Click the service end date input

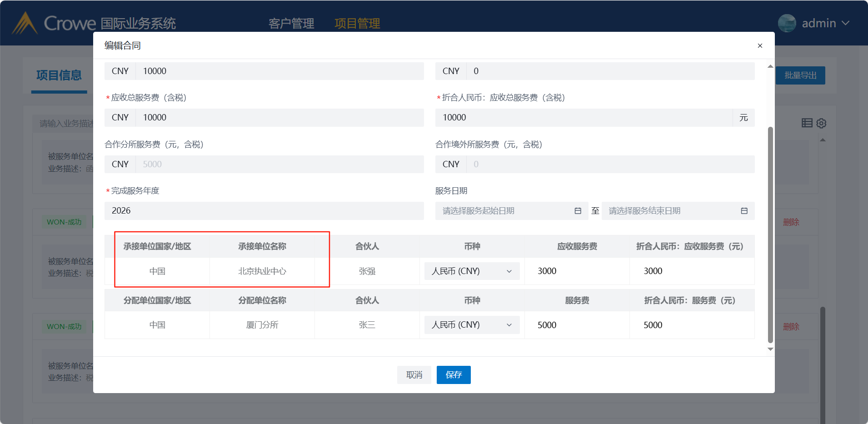tap(678, 211)
